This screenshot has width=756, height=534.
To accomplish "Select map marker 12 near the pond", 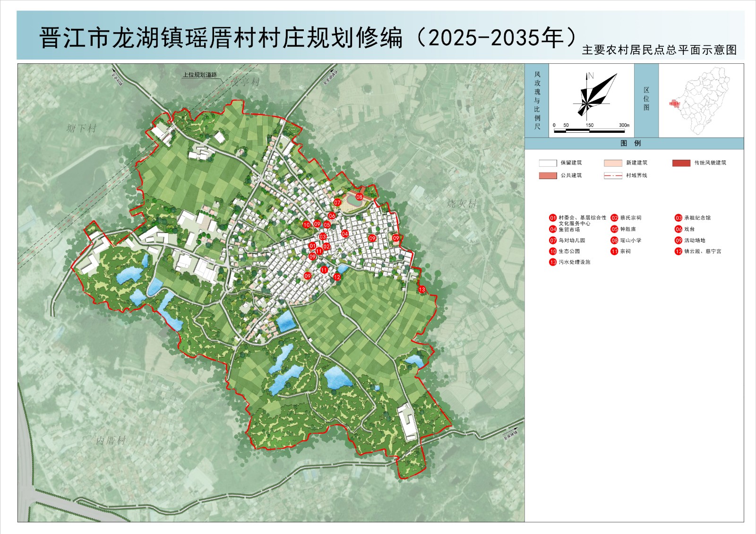I will pos(337,277).
